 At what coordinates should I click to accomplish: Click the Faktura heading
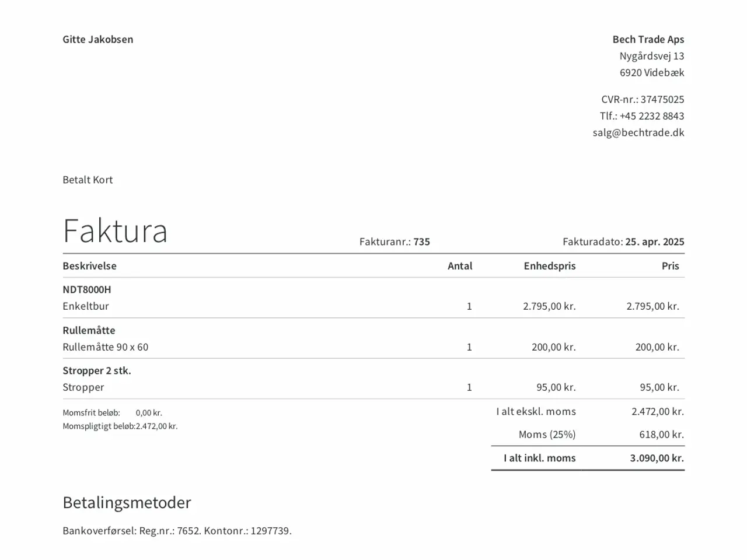point(115,230)
